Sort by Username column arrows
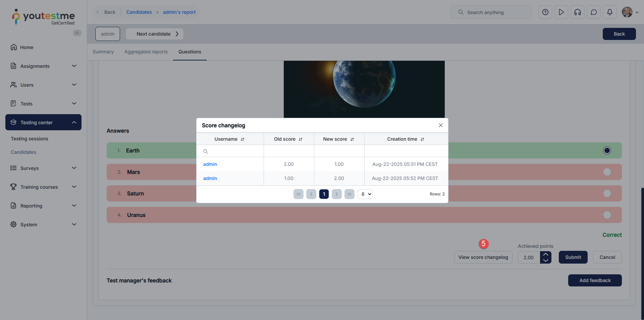 pos(243,139)
